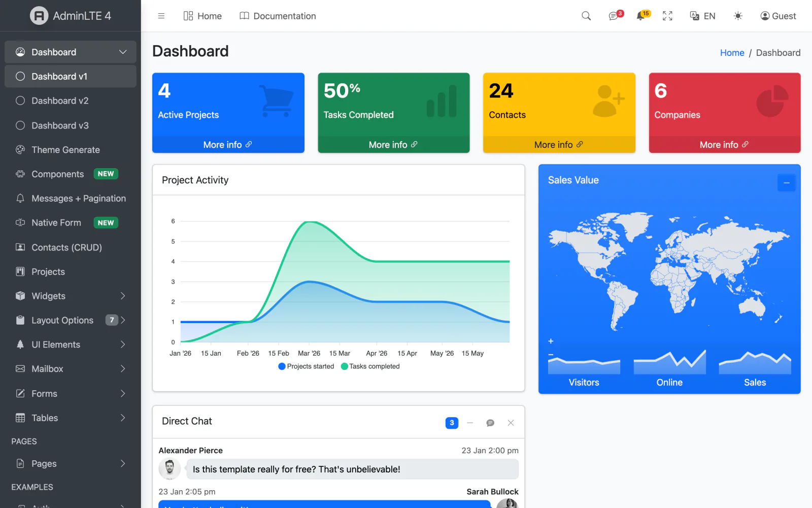The height and width of the screenshot is (508, 812).
Task: Open the navbar search icon
Action: pyautogui.click(x=586, y=16)
